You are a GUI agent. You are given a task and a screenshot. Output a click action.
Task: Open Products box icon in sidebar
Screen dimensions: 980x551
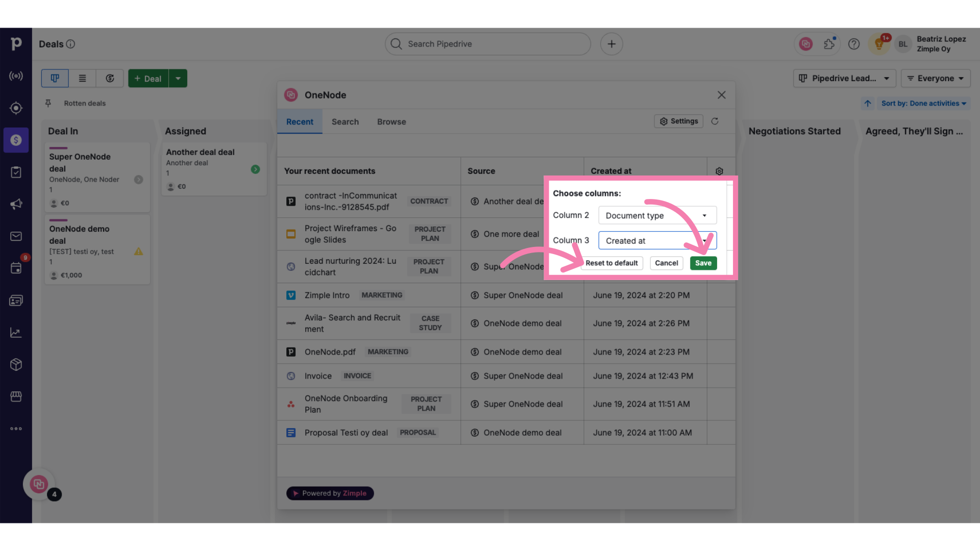[x=16, y=364]
